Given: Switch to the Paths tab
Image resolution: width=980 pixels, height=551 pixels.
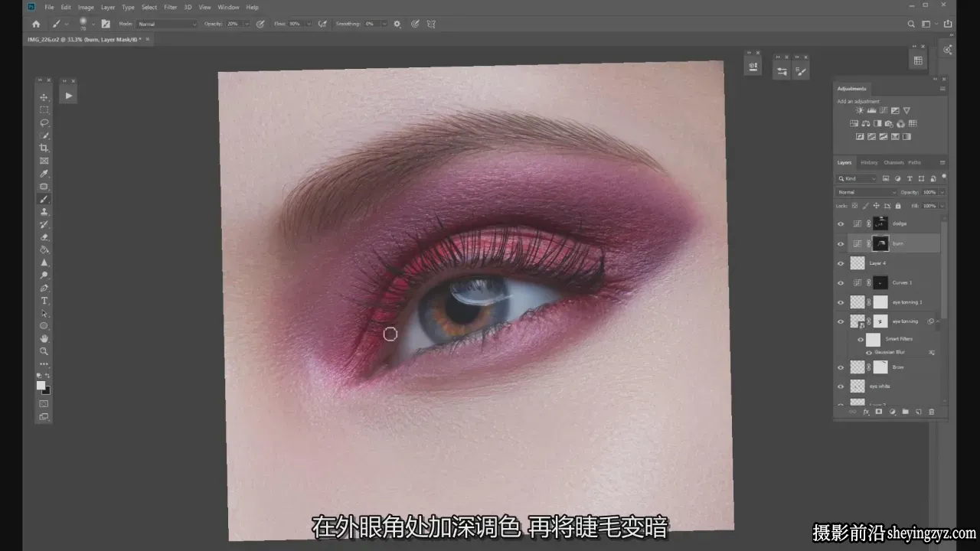Looking at the screenshot, I should click(x=914, y=162).
